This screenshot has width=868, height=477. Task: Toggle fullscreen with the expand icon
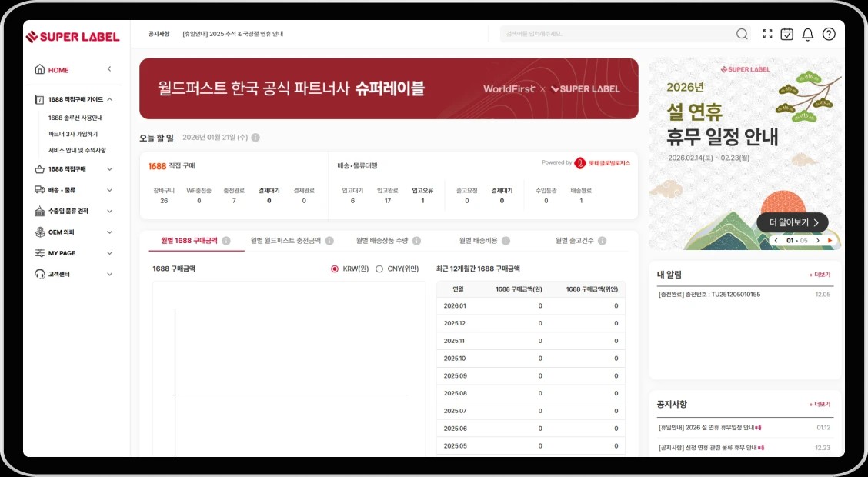766,34
